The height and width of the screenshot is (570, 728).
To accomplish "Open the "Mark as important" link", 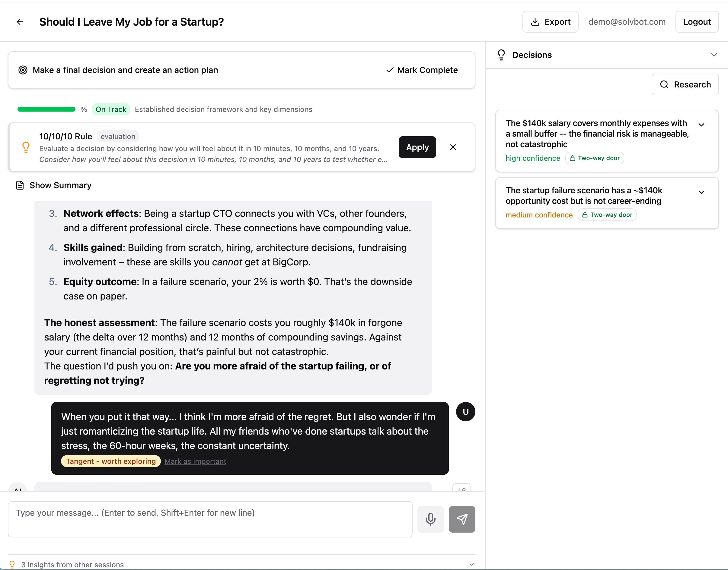I will pos(195,461).
